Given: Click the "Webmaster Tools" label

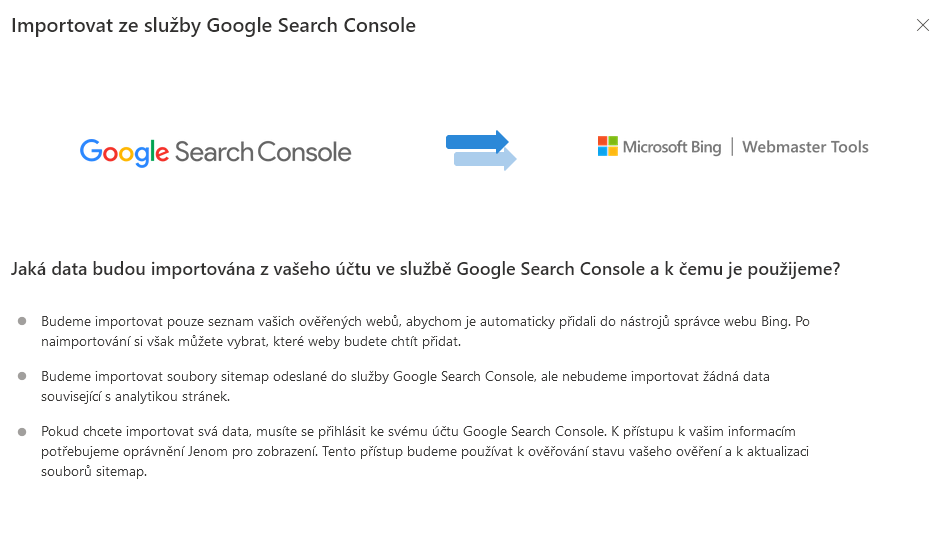Looking at the screenshot, I should pyautogui.click(x=805, y=147).
